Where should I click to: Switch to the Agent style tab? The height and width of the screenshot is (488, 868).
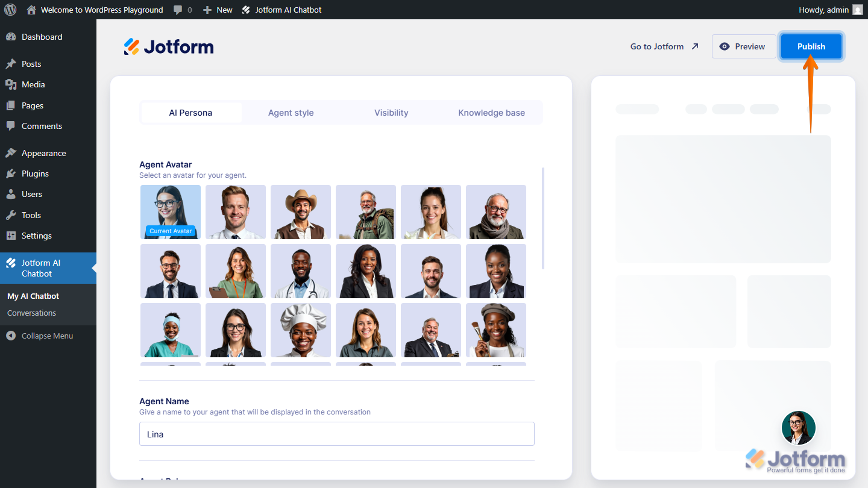[291, 113]
